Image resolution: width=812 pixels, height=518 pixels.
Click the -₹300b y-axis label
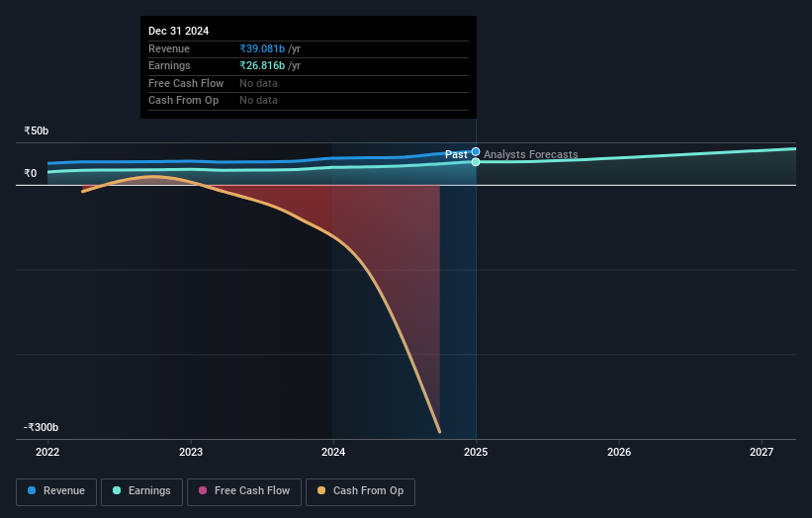[x=41, y=427]
